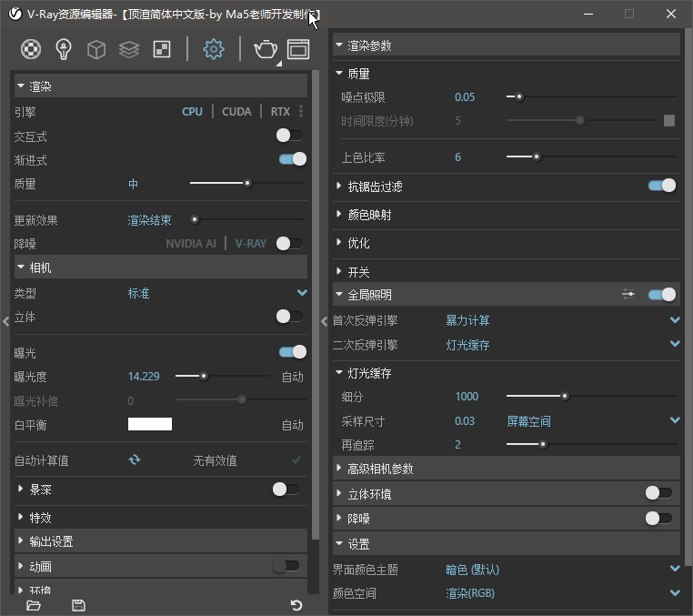Open the geometry cube tab icon
693x616 pixels.
pyautogui.click(x=96, y=49)
